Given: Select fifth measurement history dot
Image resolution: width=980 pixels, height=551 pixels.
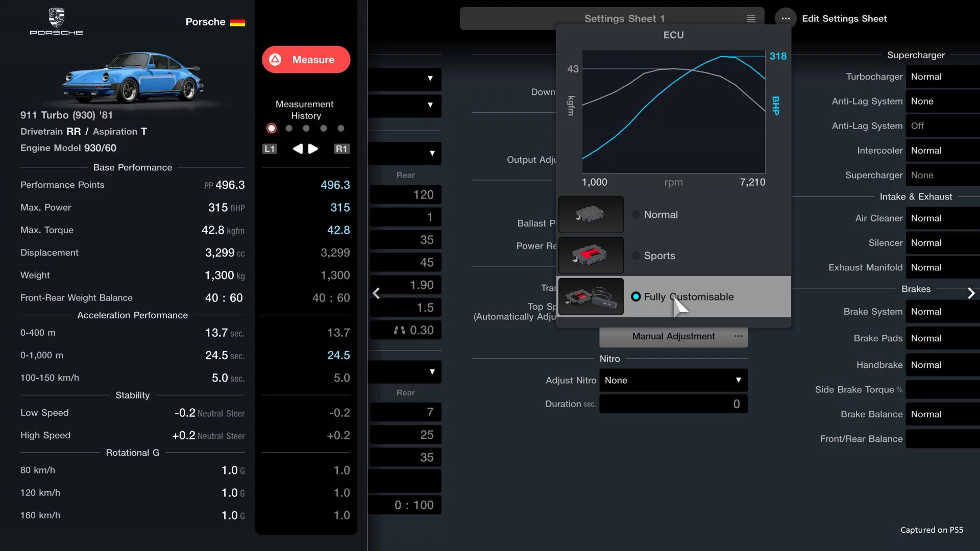Looking at the screenshot, I should (x=341, y=129).
